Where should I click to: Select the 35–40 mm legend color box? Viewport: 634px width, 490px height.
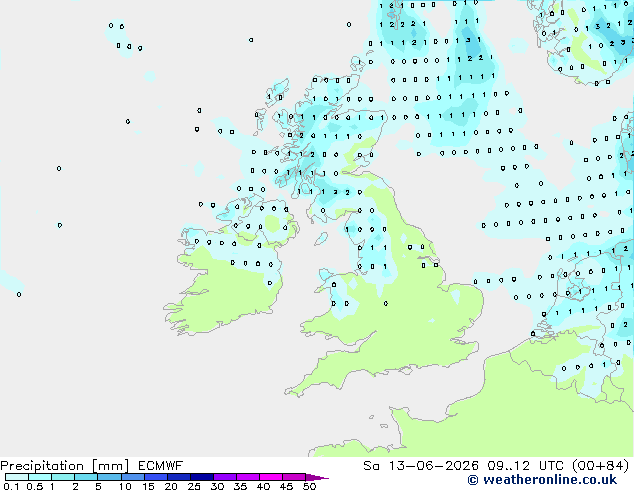pos(248,477)
